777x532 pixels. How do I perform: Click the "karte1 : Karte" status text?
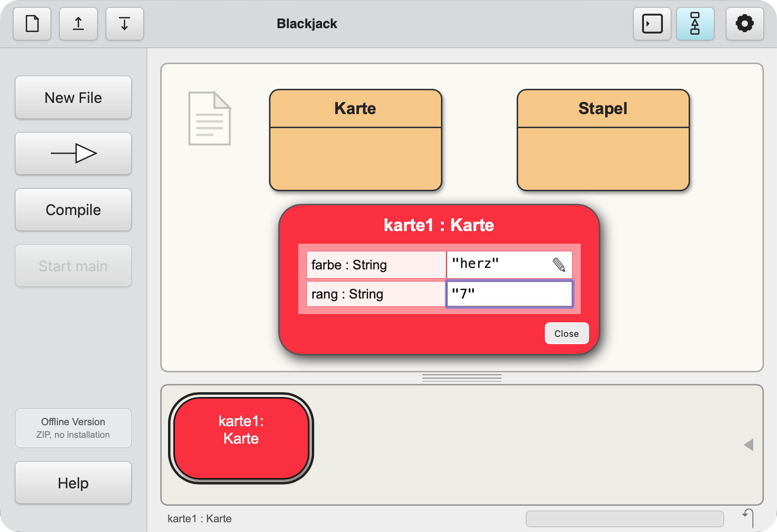pyautogui.click(x=200, y=518)
